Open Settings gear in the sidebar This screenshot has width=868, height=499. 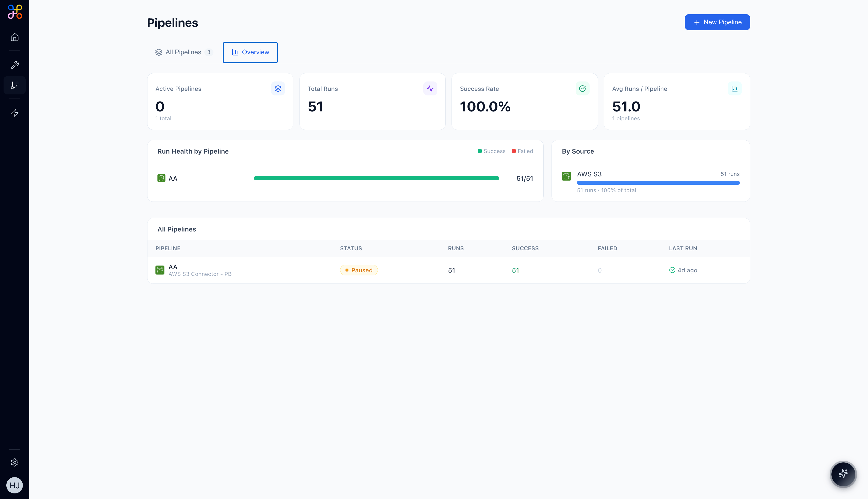15,462
